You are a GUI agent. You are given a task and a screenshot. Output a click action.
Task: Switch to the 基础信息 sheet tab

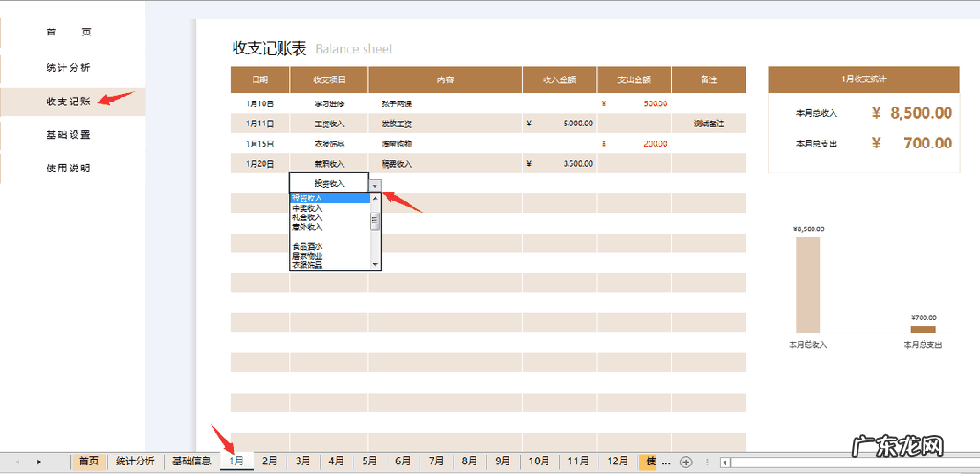(x=191, y=462)
